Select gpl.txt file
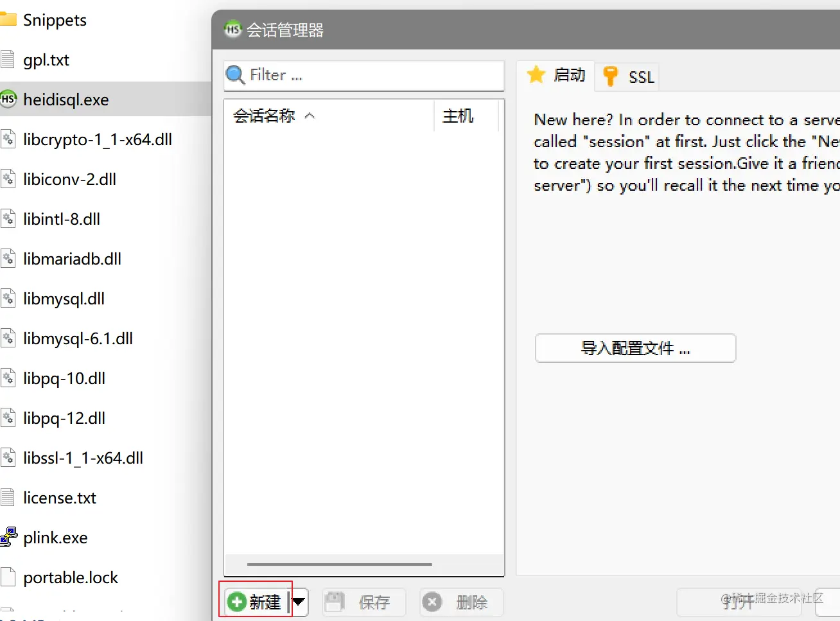840x621 pixels. pos(46,60)
